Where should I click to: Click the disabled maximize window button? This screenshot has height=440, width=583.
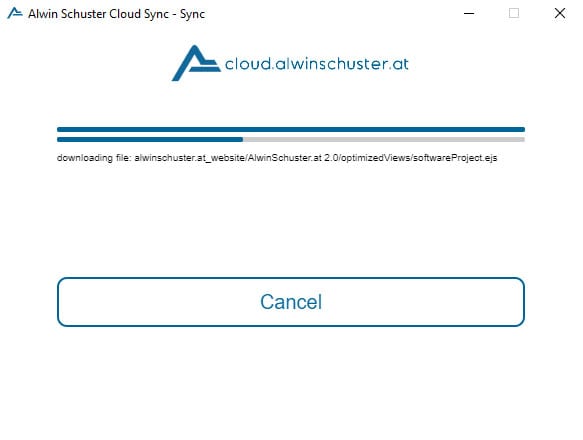(514, 13)
